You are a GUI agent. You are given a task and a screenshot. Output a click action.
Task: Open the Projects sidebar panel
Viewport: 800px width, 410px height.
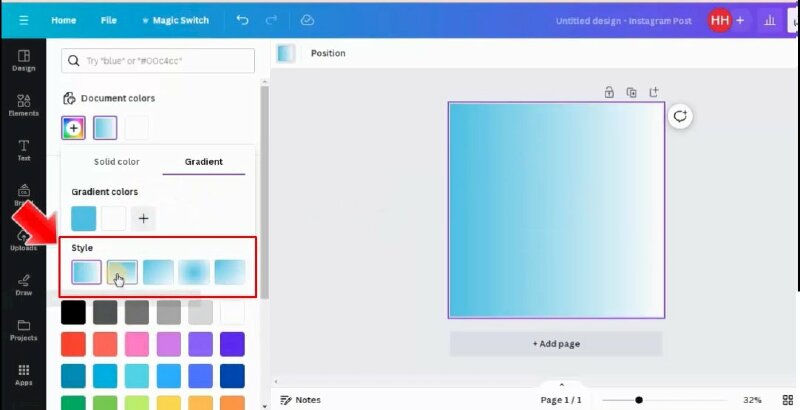tap(23, 330)
